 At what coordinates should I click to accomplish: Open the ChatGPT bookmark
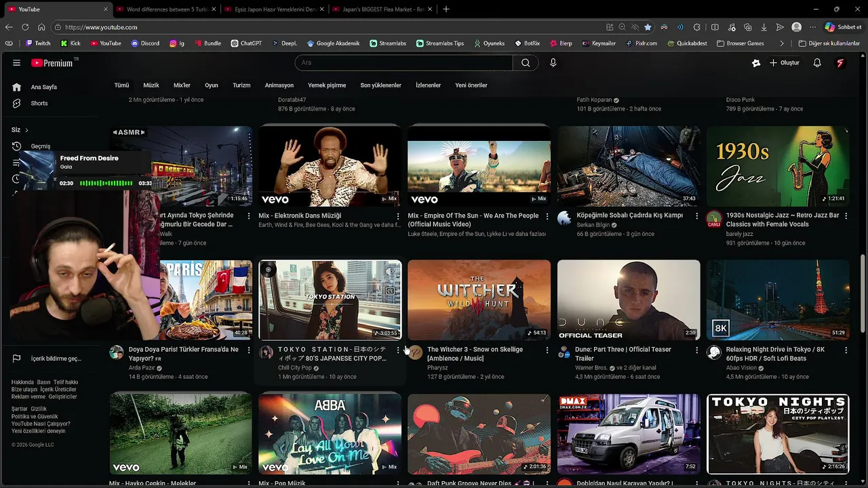(x=246, y=43)
